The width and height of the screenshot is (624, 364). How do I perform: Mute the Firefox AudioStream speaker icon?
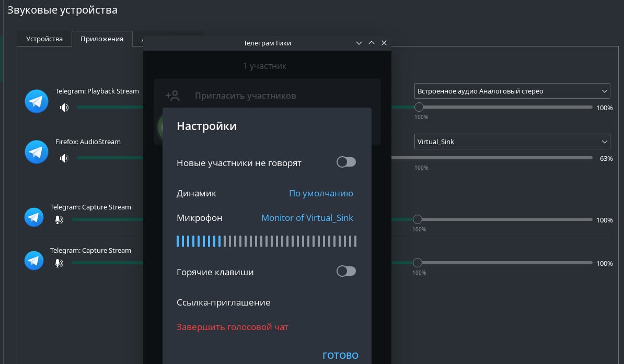coord(64,158)
